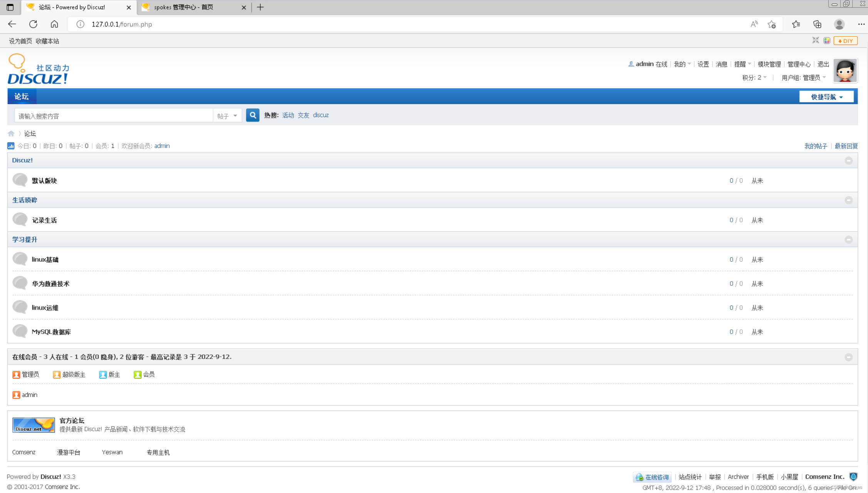Open the 小黑屋 footer link
868x493 pixels.
pos(789,477)
